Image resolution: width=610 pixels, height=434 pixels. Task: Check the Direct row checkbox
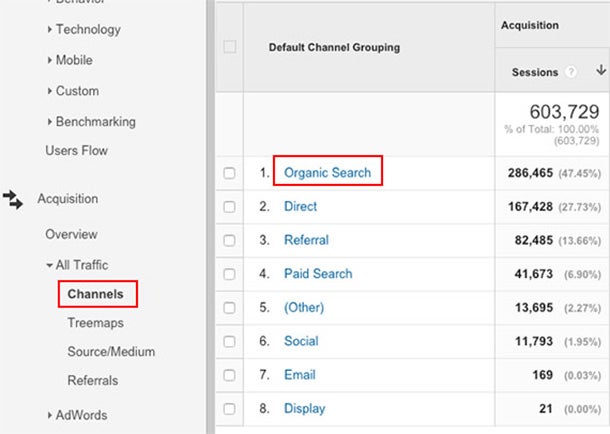[x=230, y=206]
